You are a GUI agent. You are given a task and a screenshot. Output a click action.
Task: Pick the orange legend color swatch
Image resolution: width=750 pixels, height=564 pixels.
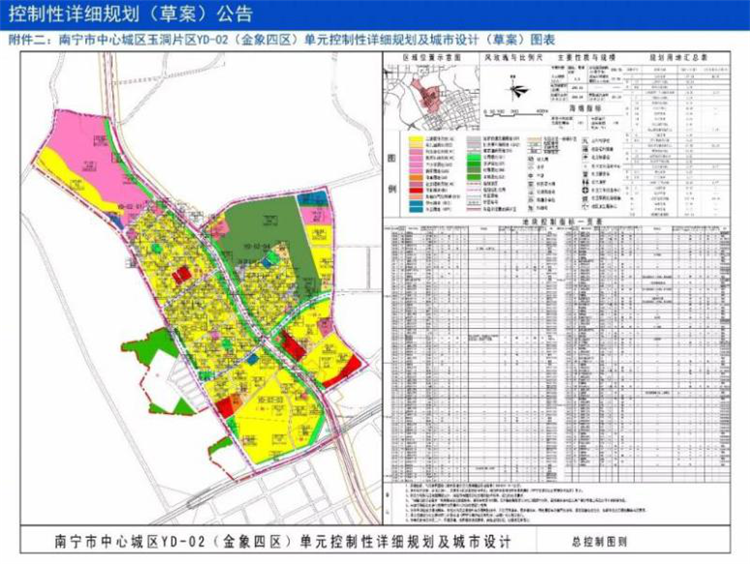[x=415, y=177]
